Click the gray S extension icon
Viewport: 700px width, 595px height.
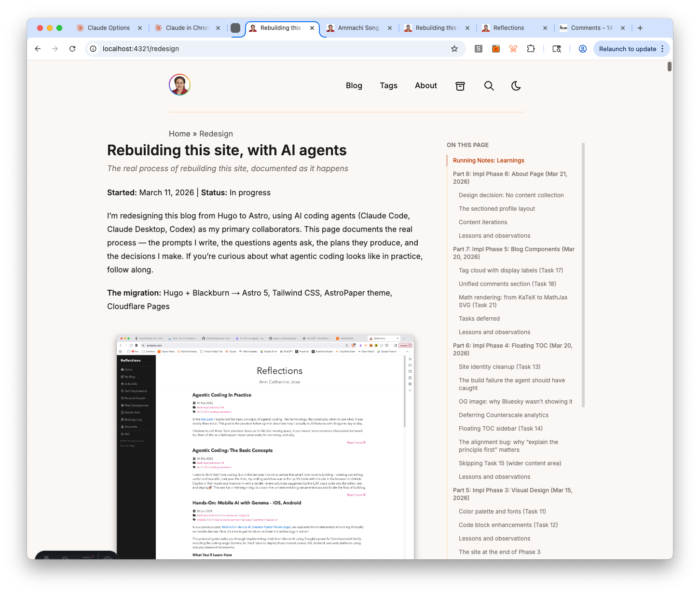point(478,49)
